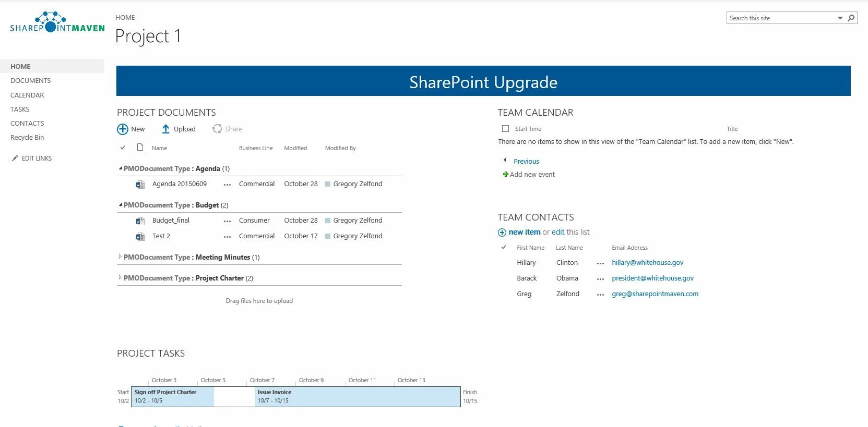Select Issue Invoice timeline task
This screenshot has height=427, width=868.
358,396
